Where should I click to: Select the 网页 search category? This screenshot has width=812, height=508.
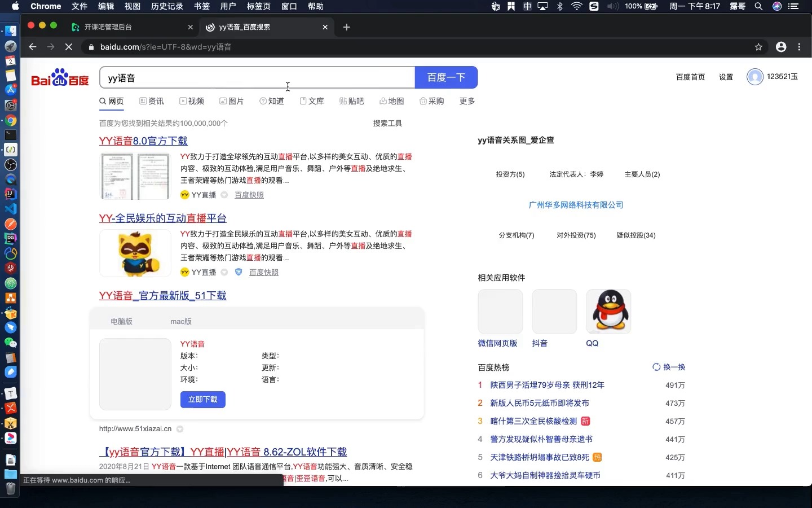112,101
